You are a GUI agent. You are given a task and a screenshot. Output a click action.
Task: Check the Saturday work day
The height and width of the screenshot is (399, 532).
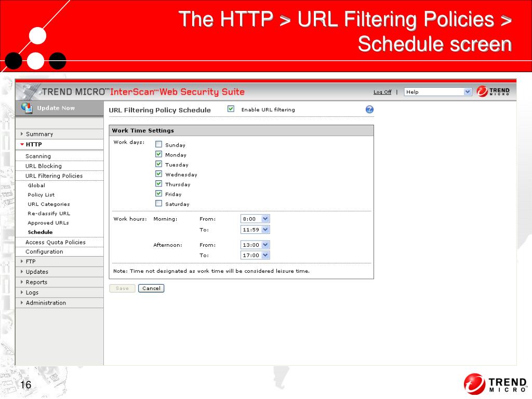point(158,203)
